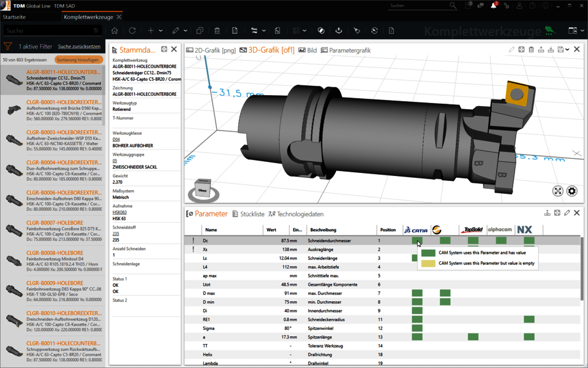Maximize the Parameter panel
This screenshot has width=588, height=368.
(557, 213)
